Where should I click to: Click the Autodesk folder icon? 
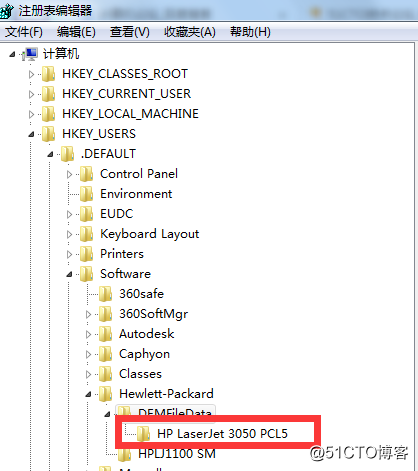coord(106,334)
